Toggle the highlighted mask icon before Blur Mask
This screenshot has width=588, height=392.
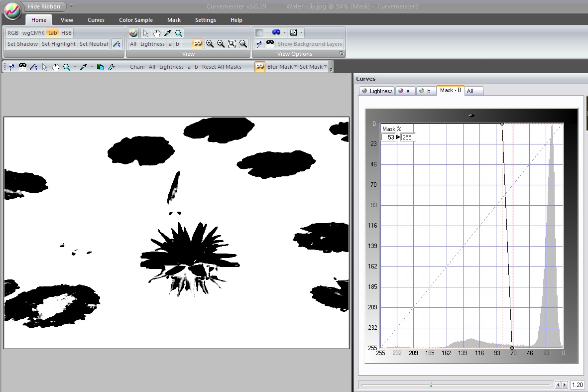260,67
